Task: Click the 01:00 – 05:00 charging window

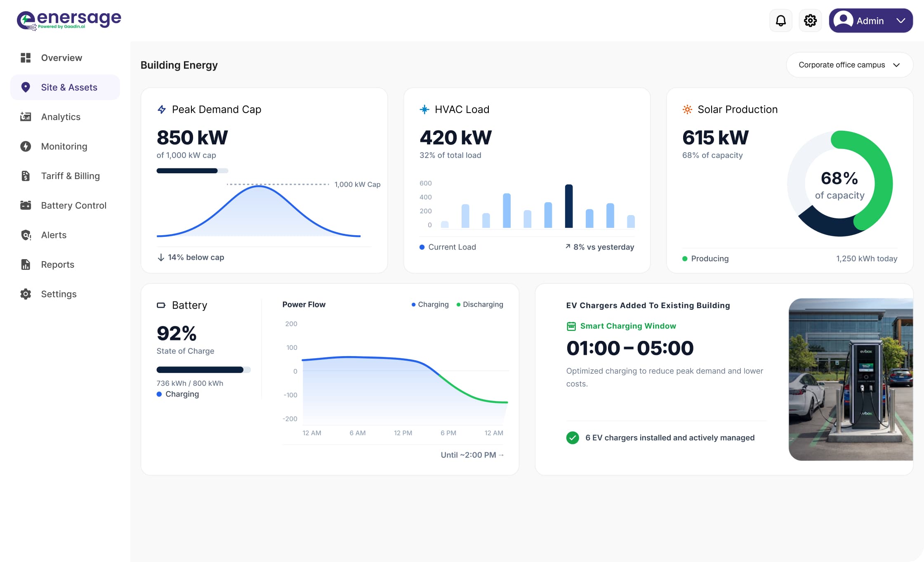Action: coord(630,348)
